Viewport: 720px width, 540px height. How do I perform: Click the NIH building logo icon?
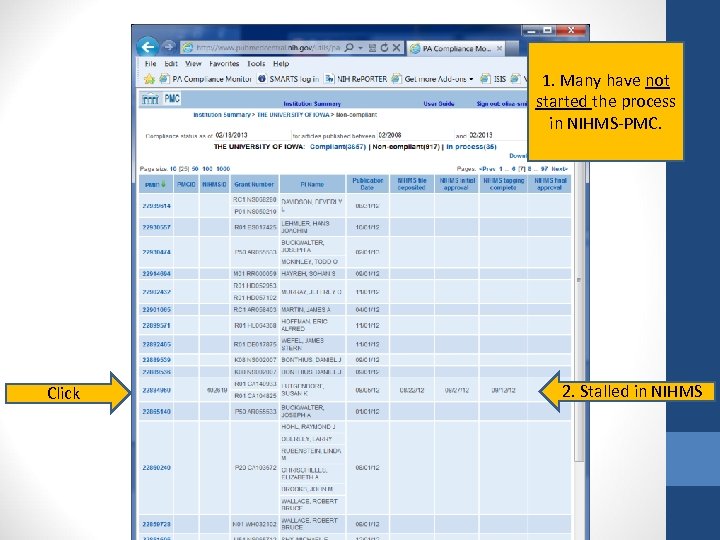[150, 99]
